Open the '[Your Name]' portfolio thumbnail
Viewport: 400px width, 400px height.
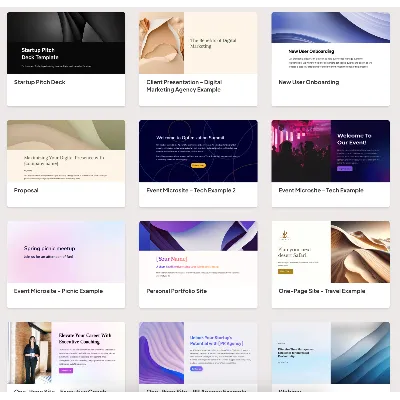pos(198,252)
